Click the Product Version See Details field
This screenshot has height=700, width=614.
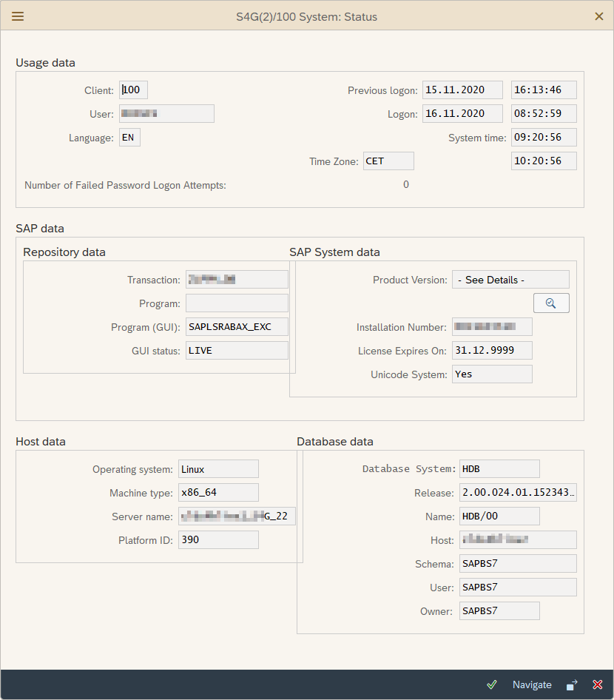(510, 280)
